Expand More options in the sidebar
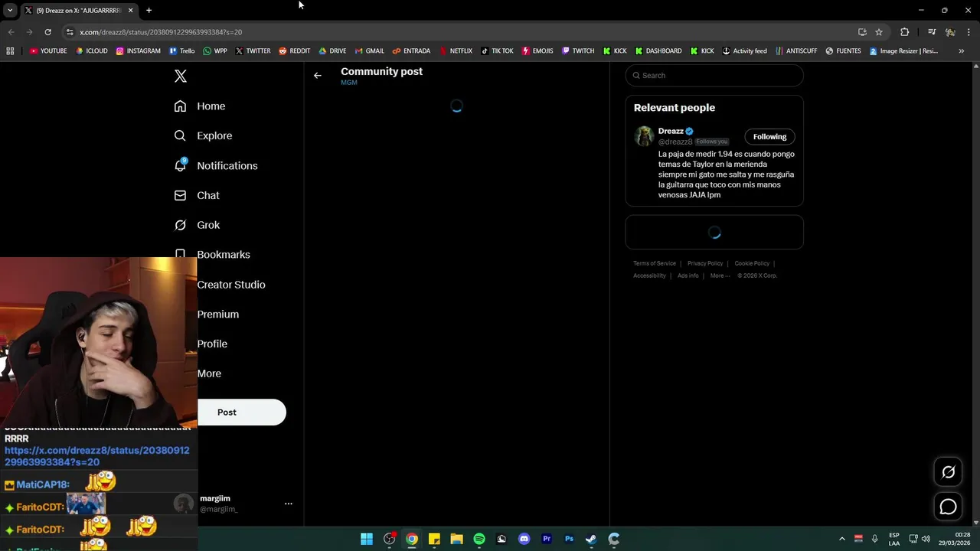The image size is (980, 551). 209,373
